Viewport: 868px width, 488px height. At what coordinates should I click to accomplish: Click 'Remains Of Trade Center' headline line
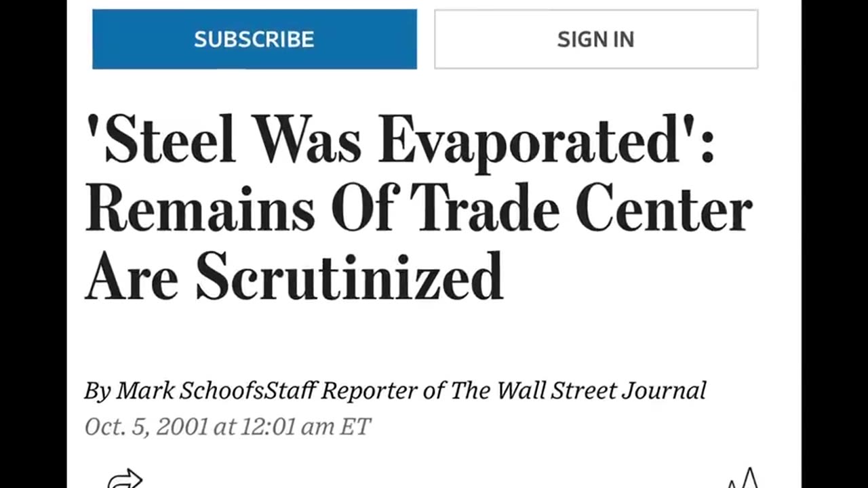coord(418,209)
